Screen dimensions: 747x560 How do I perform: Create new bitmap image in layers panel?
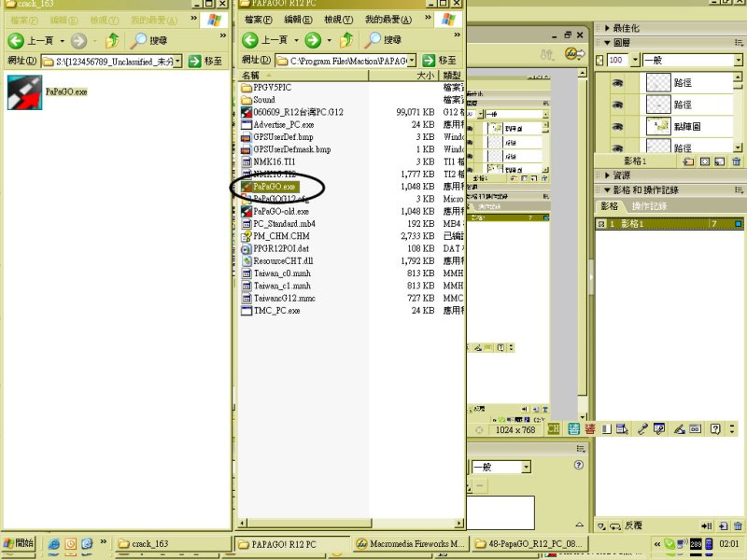tap(720, 161)
